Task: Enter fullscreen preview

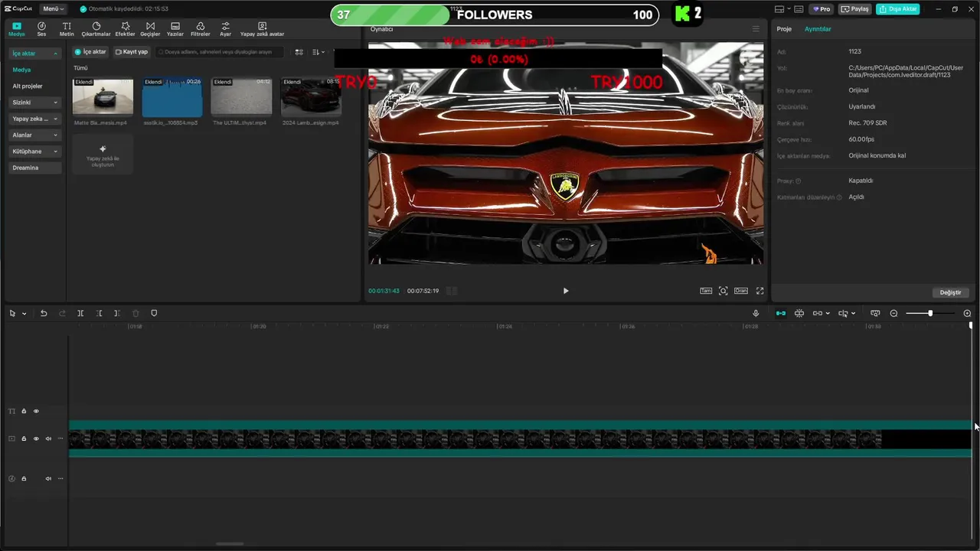Action: coord(760,291)
